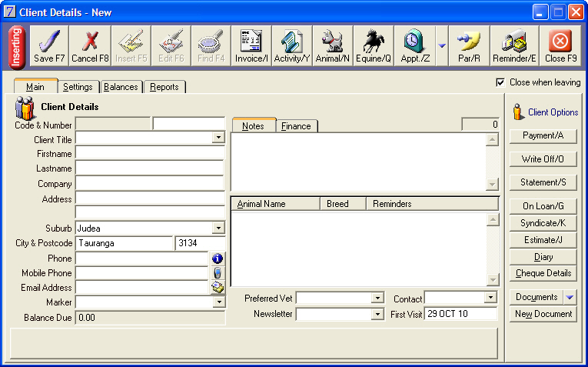Switch to the Balances tab

tap(121, 87)
